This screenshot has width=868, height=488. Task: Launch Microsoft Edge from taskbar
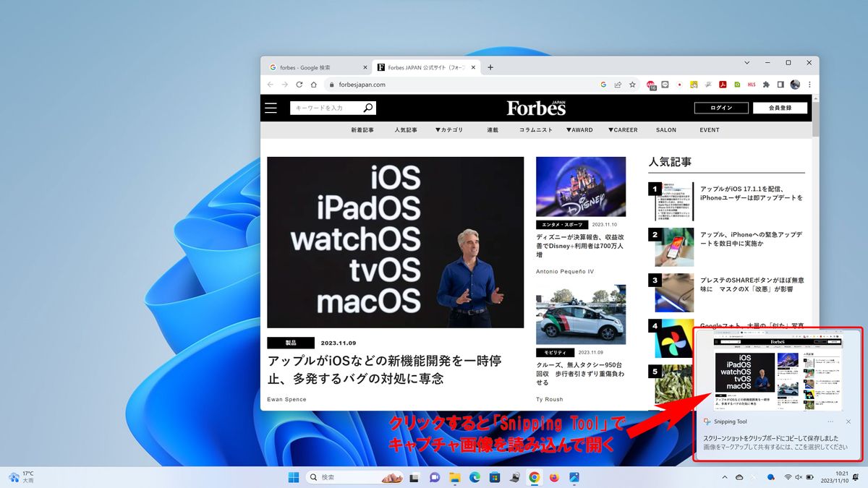pyautogui.click(x=475, y=477)
